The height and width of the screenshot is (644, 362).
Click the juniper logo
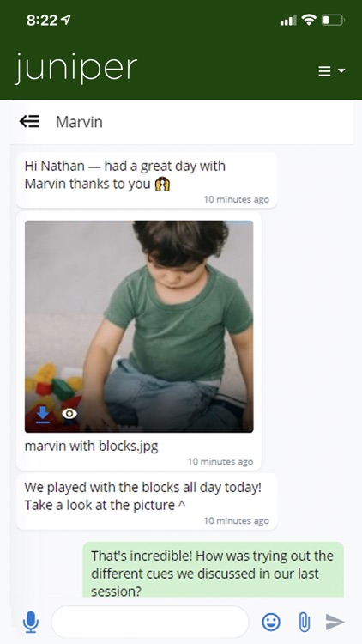click(x=76, y=68)
